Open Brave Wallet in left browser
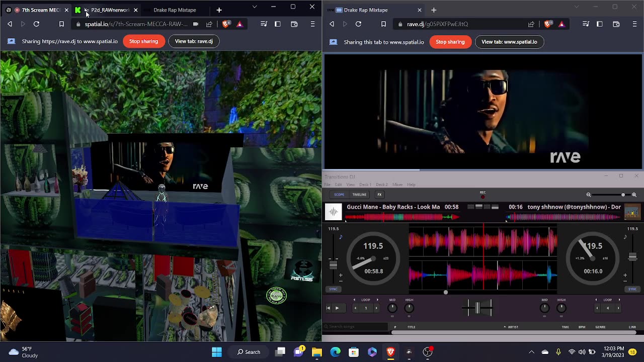 pos(294,24)
